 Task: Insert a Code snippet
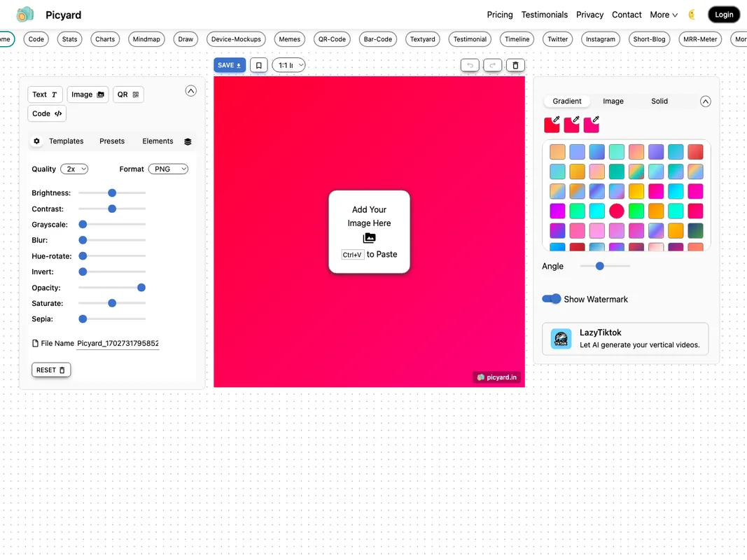(46, 113)
